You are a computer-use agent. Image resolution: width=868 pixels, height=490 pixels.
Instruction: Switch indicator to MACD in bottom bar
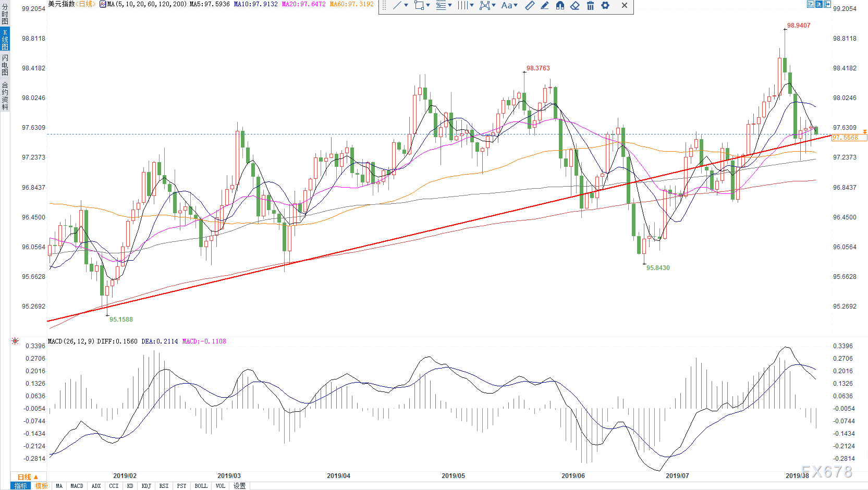[x=77, y=486]
